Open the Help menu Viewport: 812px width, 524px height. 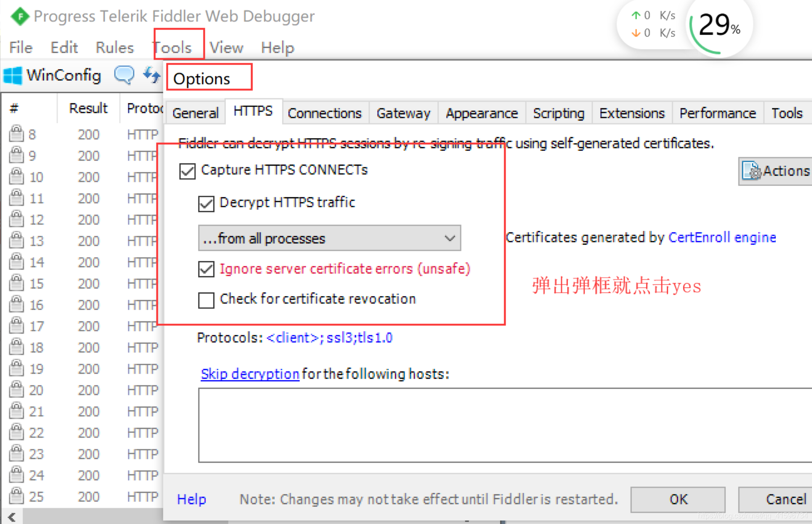click(x=277, y=47)
